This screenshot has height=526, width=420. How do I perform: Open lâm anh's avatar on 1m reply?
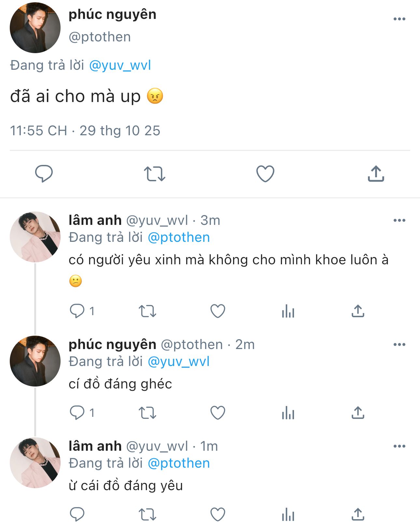point(35,462)
